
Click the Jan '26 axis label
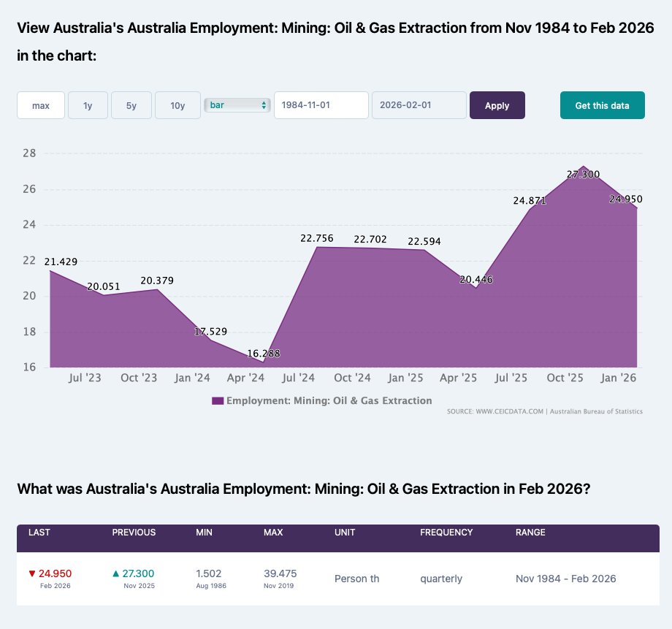click(619, 378)
